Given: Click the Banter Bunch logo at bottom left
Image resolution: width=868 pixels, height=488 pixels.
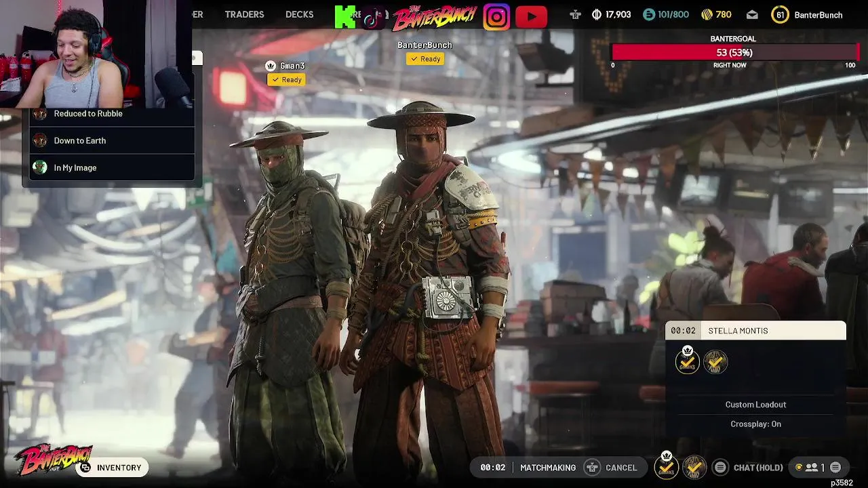Looking at the screenshot, I should point(53,460).
